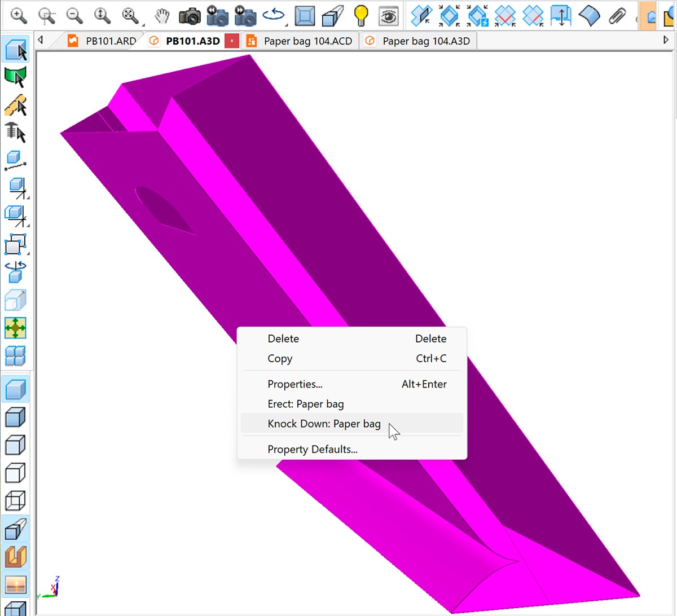Click the zoom in magnifier icon
This screenshot has height=616, width=677.
click(x=19, y=16)
